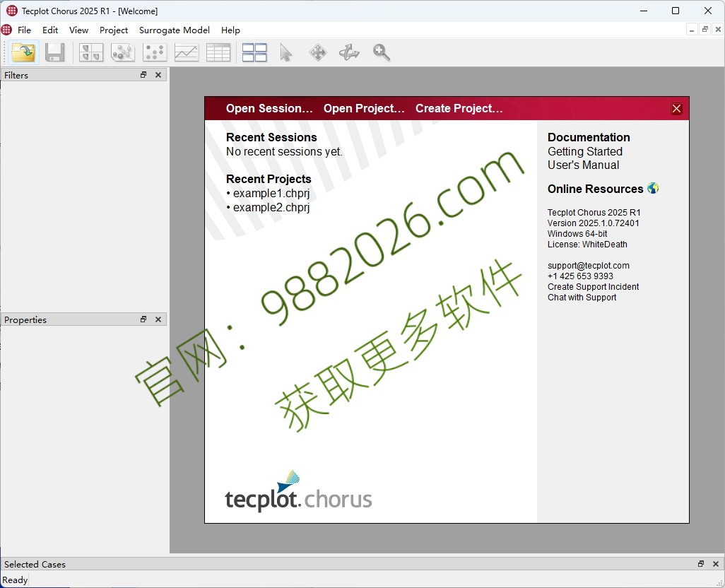Viewport: 725px width, 588px height.
Task: Float the Filters panel
Action: point(143,75)
